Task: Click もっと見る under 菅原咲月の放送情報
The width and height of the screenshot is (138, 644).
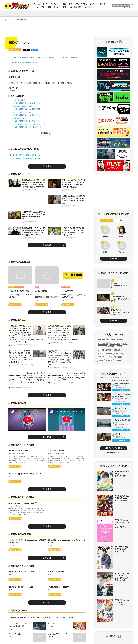Action: click(47, 312)
